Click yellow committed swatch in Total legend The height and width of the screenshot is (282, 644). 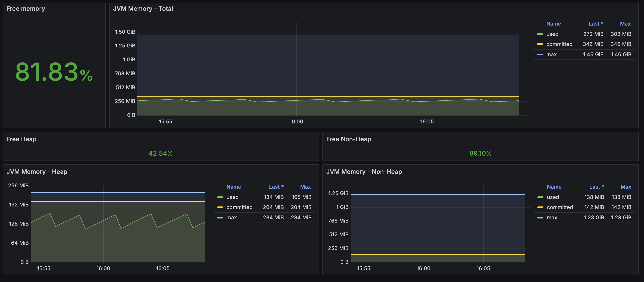pos(540,44)
